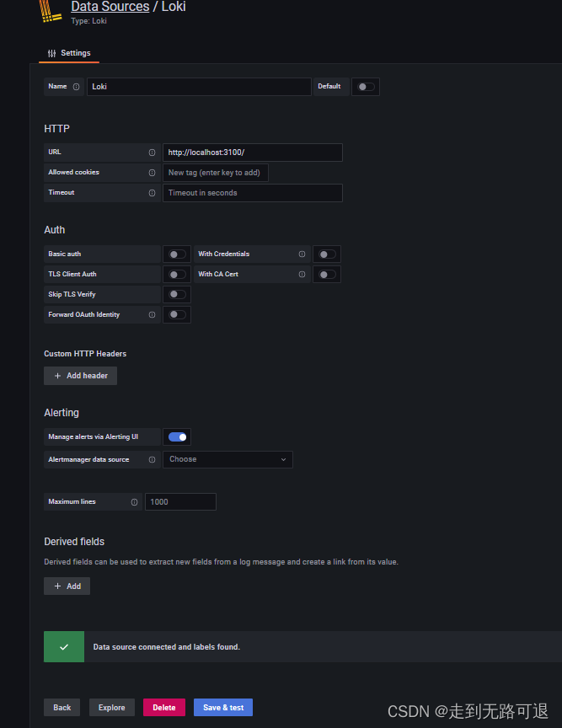
Task: Open the Alertmanager data source dropdown
Action: pos(227,460)
